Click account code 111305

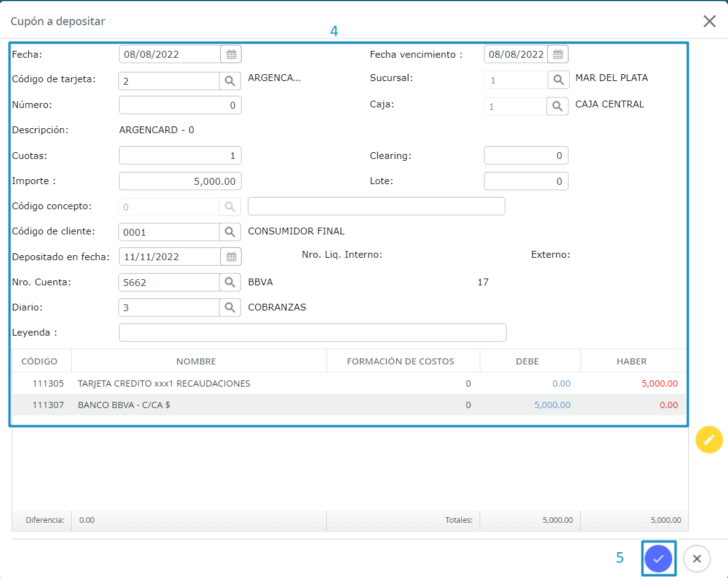point(48,383)
